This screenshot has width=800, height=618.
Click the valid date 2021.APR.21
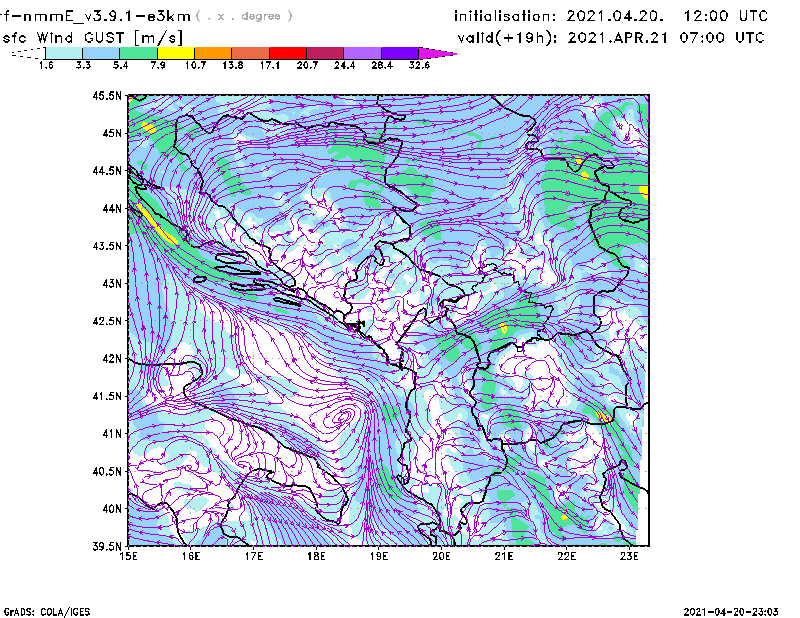pyautogui.click(x=618, y=38)
